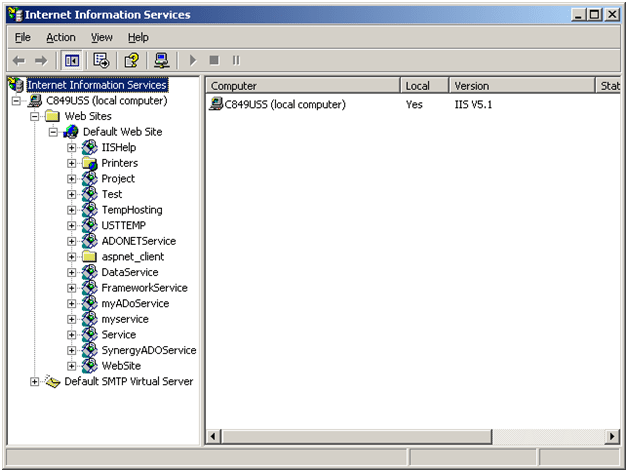The width and height of the screenshot is (628, 472).
Task: Click the Version column header
Action: [520, 86]
